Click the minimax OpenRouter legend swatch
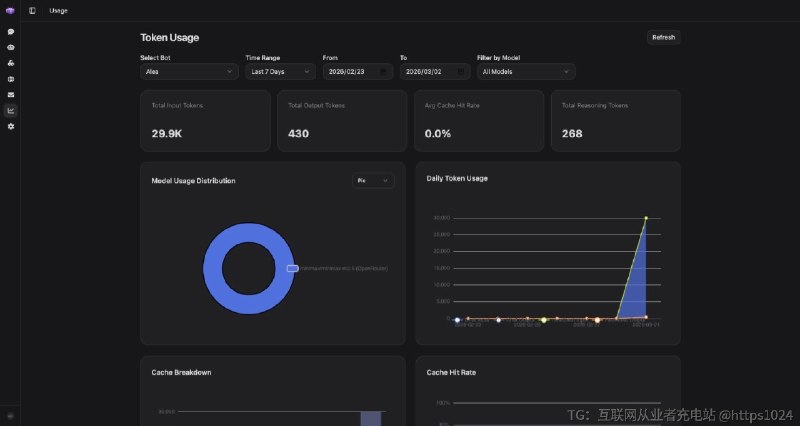This screenshot has width=800, height=426. click(292, 268)
